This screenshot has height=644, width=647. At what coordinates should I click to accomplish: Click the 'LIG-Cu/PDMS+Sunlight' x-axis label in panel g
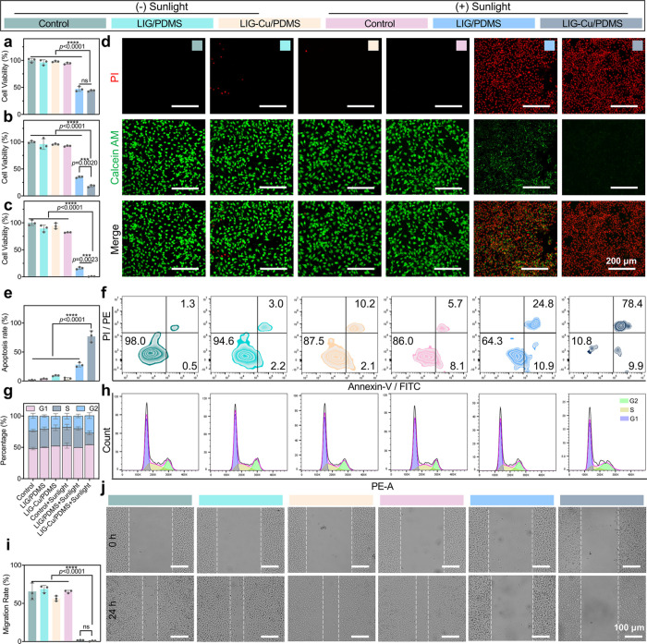(x=65, y=511)
